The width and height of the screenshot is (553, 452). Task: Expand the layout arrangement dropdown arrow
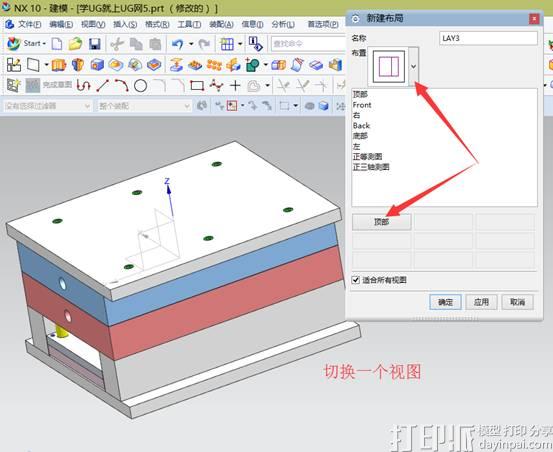pyautogui.click(x=414, y=66)
